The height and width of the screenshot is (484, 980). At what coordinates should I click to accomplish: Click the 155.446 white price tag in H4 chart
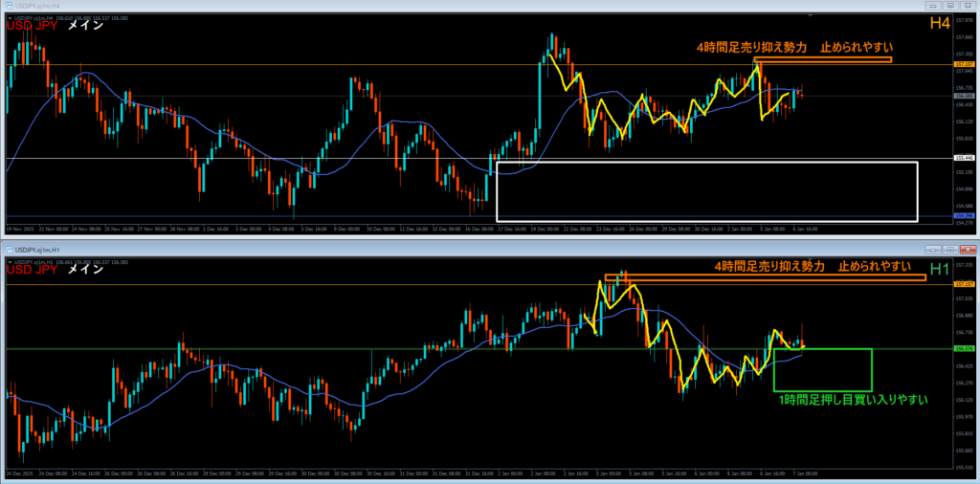(963, 158)
